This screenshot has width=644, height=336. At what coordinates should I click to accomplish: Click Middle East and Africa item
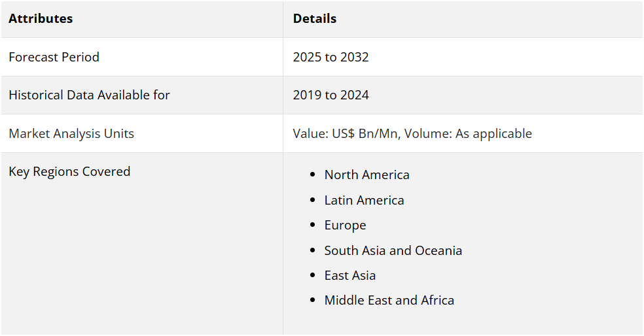(x=389, y=300)
